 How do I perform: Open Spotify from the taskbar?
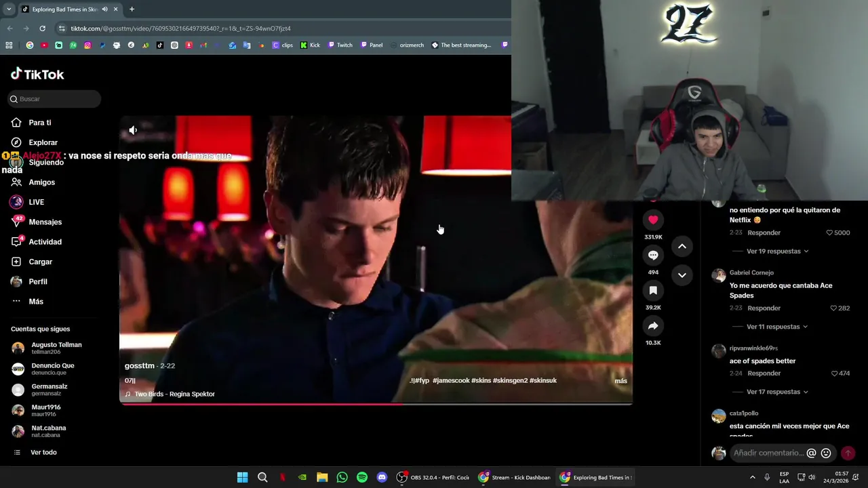pyautogui.click(x=362, y=477)
